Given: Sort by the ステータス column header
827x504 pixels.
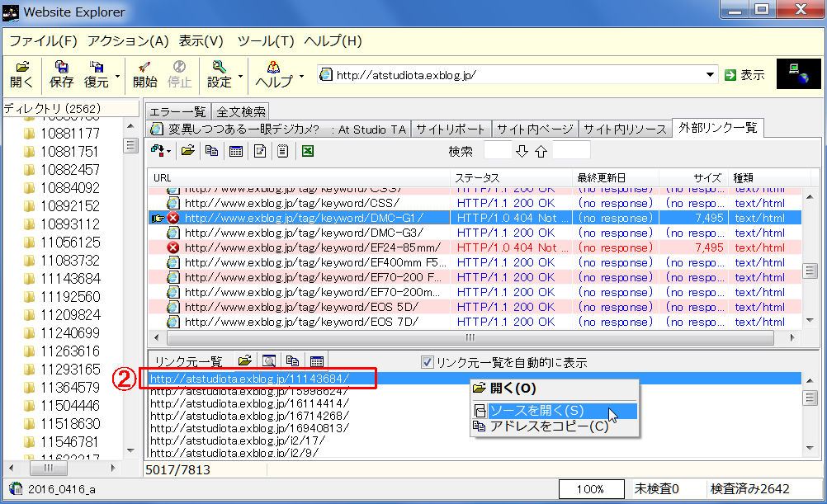Looking at the screenshot, I should (x=511, y=177).
